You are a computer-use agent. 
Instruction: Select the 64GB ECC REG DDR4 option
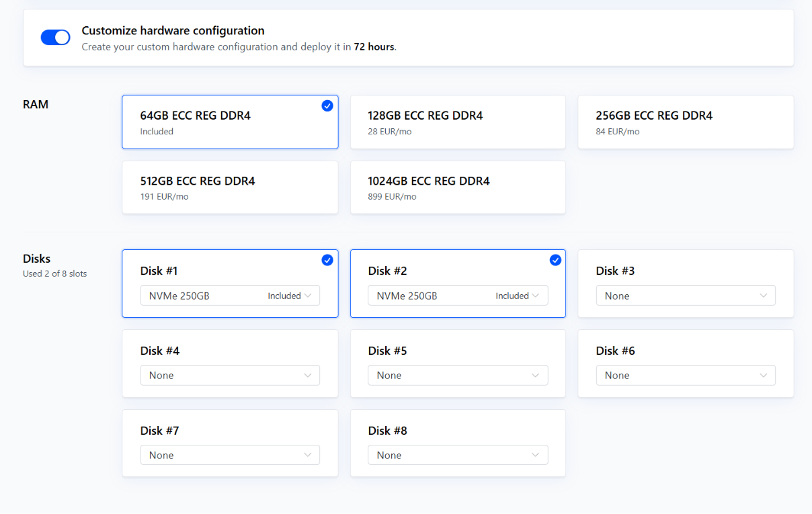[x=230, y=122]
